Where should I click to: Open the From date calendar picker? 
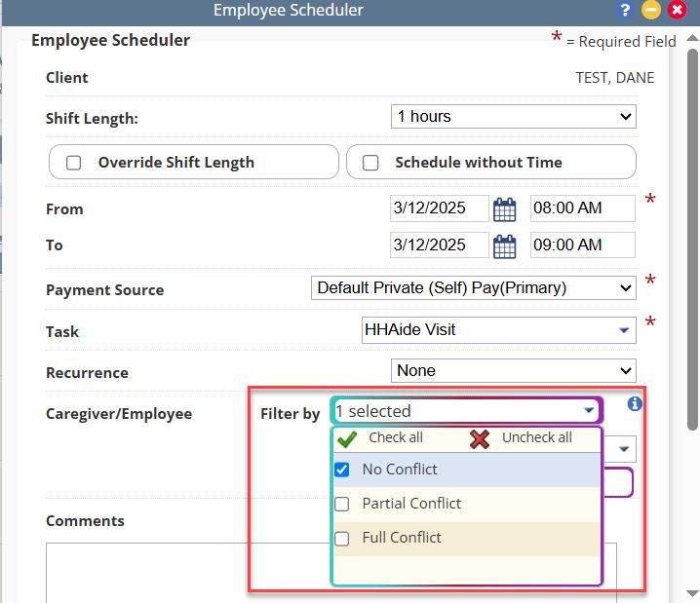coord(504,209)
